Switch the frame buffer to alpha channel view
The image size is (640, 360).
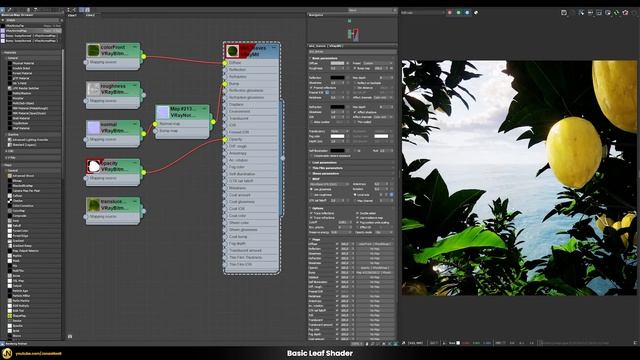(x=476, y=13)
